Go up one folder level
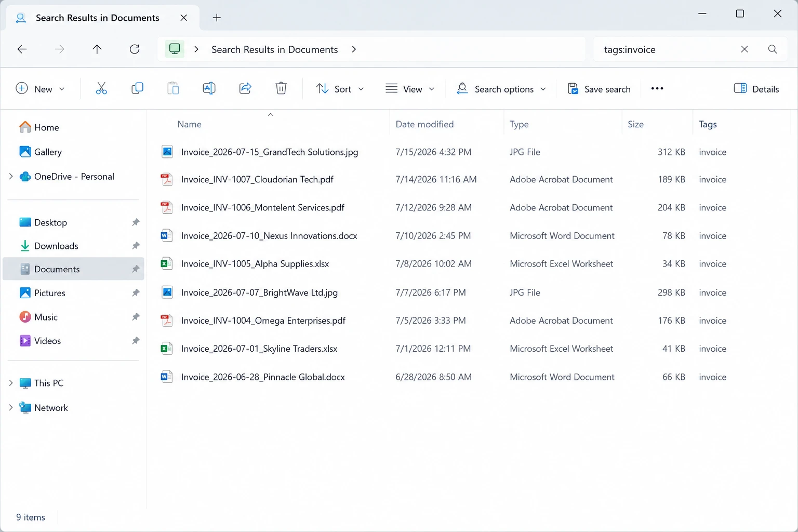798x532 pixels. tap(97, 49)
